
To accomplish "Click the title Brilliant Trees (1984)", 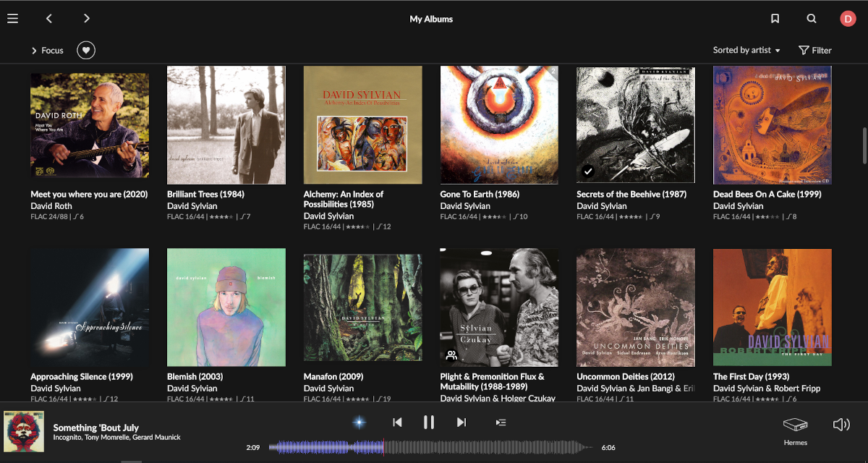I will point(205,195).
